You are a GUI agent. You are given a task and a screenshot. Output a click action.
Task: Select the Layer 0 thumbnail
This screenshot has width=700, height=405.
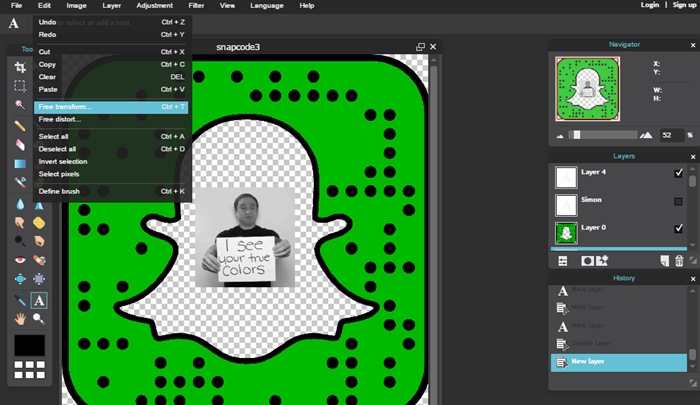[566, 233]
